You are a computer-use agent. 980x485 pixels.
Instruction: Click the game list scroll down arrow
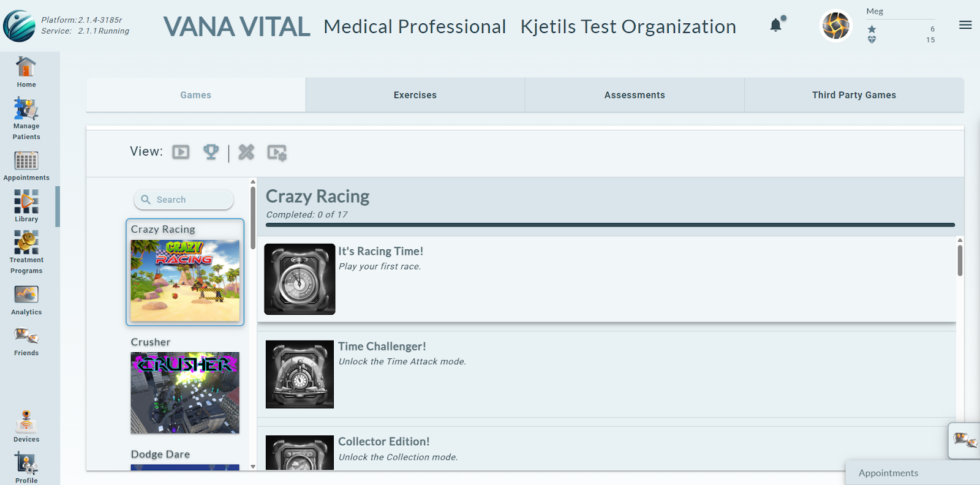click(x=253, y=467)
